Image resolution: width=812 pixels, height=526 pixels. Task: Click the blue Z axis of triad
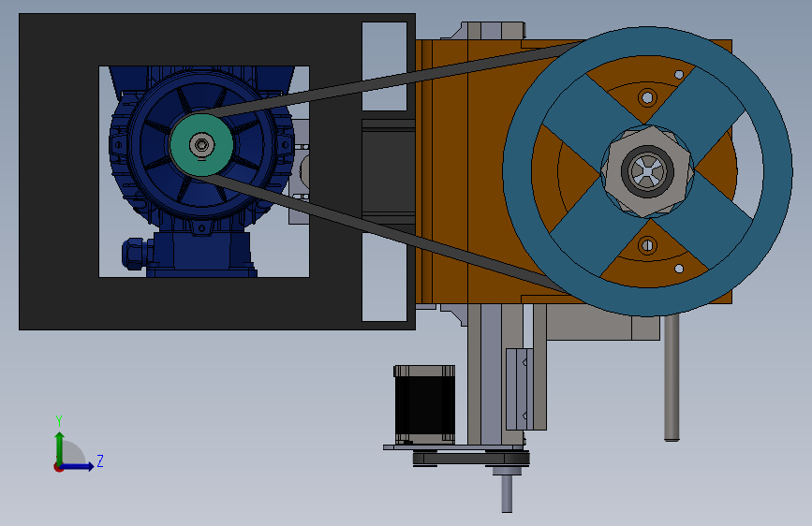pos(78,466)
